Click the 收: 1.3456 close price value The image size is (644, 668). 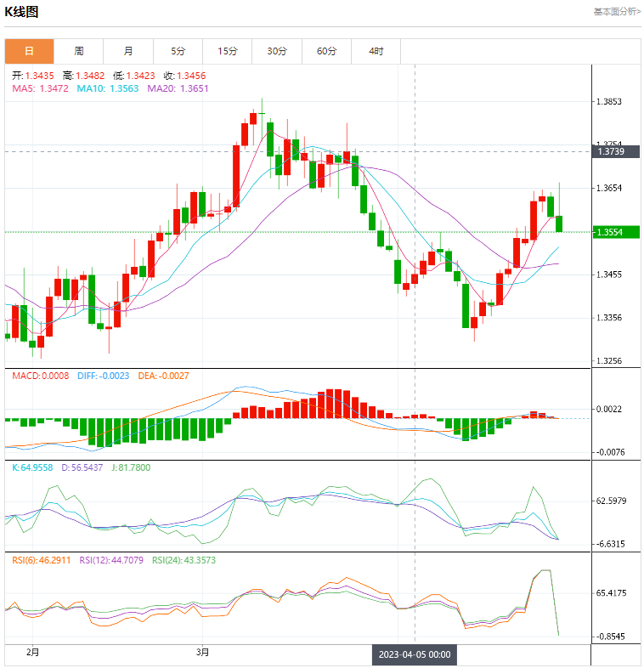(x=184, y=76)
